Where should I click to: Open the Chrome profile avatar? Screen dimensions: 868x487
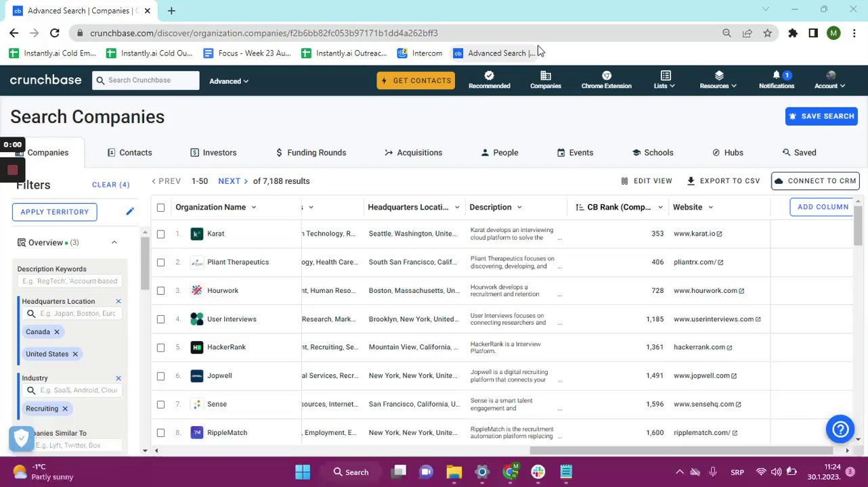click(833, 33)
